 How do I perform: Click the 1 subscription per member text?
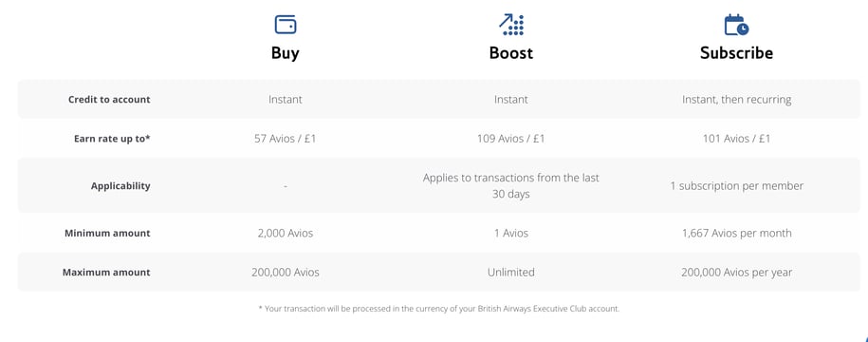pos(736,185)
